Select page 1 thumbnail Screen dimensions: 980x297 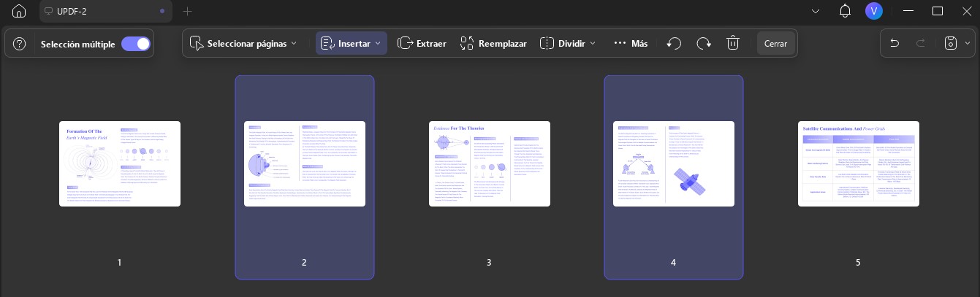point(119,163)
